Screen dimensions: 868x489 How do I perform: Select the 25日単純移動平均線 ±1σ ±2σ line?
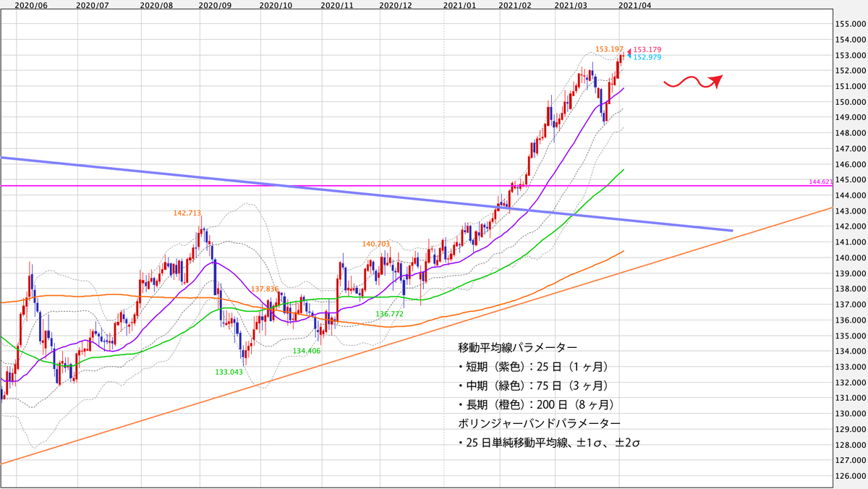pos(549,441)
